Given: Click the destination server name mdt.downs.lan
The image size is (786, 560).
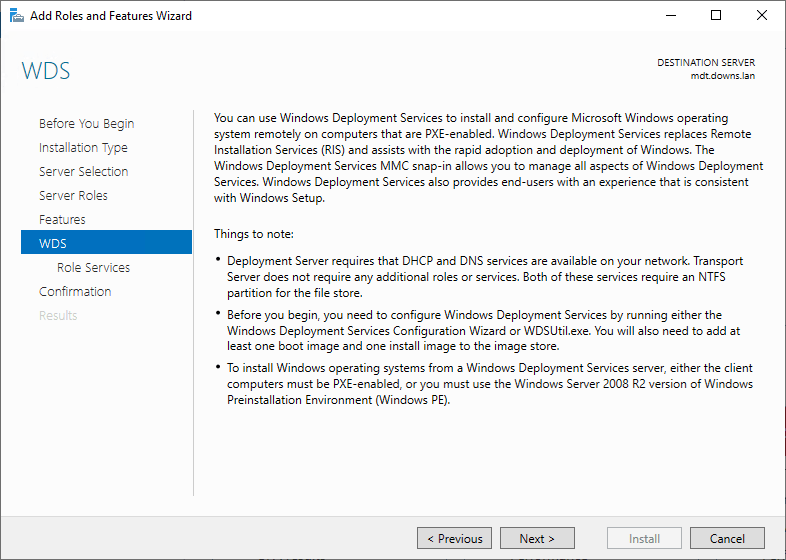Looking at the screenshot, I should [722, 75].
